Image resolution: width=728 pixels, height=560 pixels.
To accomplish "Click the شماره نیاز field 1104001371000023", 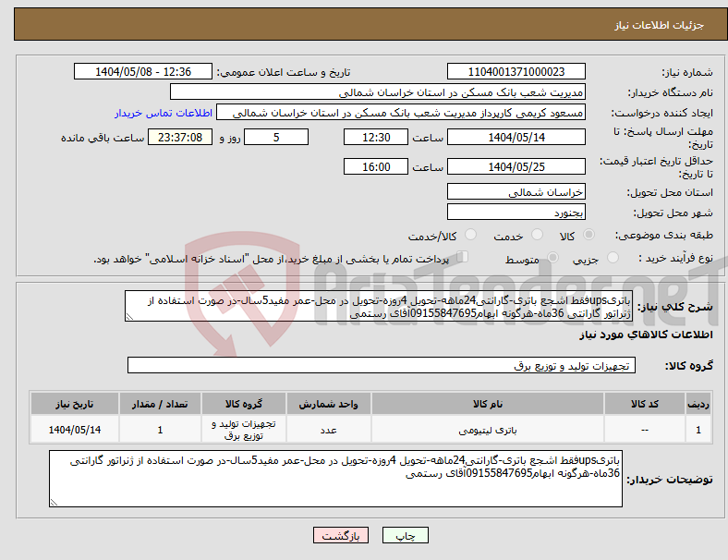I will tap(516, 71).
